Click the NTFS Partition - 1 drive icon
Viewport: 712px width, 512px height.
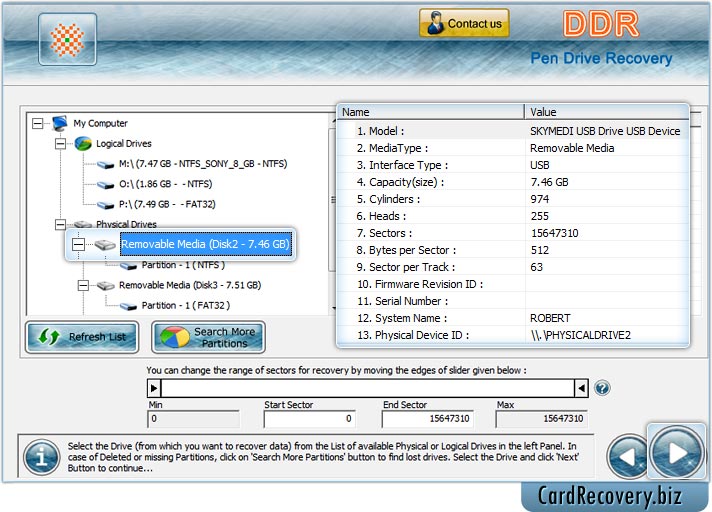[x=129, y=266]
